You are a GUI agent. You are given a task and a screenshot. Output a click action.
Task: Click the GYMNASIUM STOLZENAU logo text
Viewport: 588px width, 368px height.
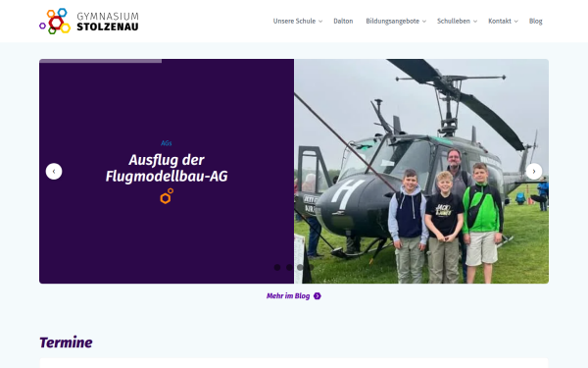pyautogui.click(x=108, y=22)
